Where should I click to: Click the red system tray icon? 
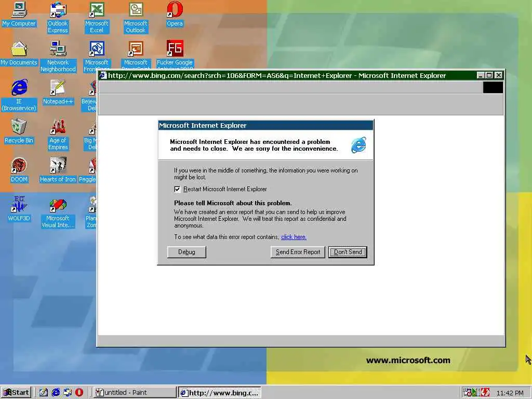coord(485,393)
